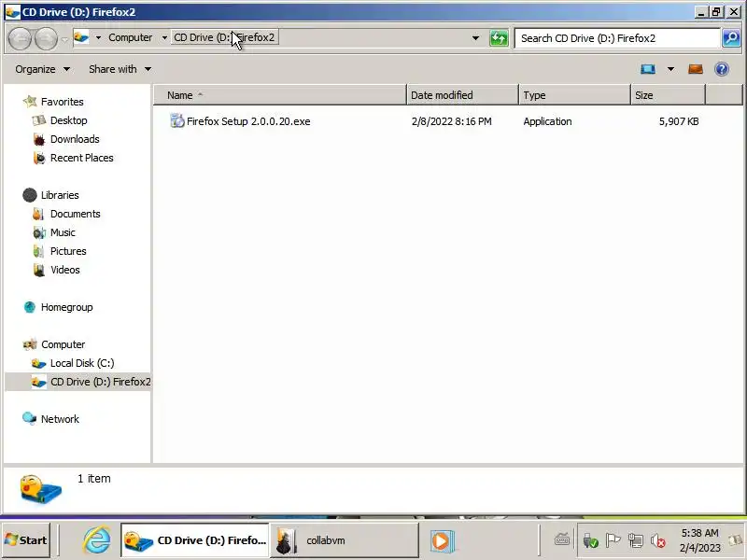Click the 5,907 KB size cell
Viewport: 747px width, 560px height.
coord(679,121)
